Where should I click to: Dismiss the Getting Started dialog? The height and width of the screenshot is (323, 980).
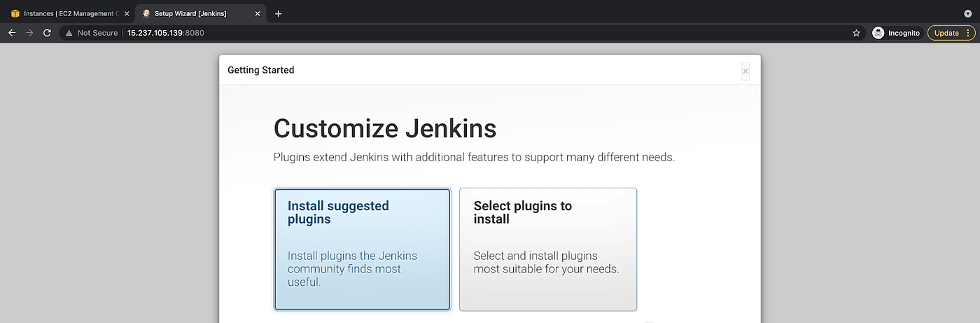pos(745,71)
